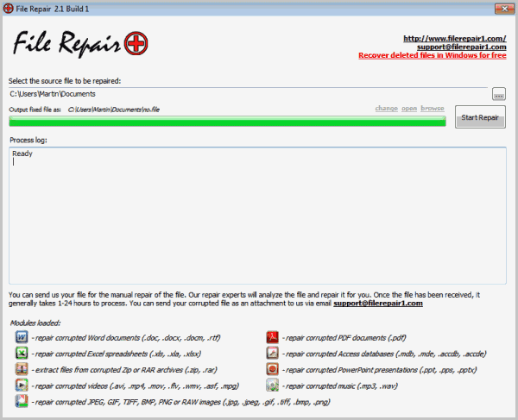Click 'Select the source file to be repaired' label
This screenshot has height=420, width=518.
65,81
